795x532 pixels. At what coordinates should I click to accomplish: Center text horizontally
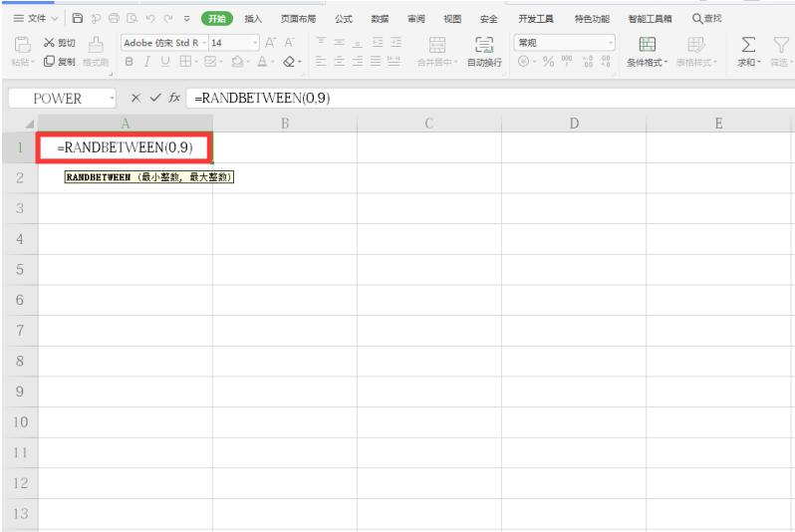[x=339, y=62]
